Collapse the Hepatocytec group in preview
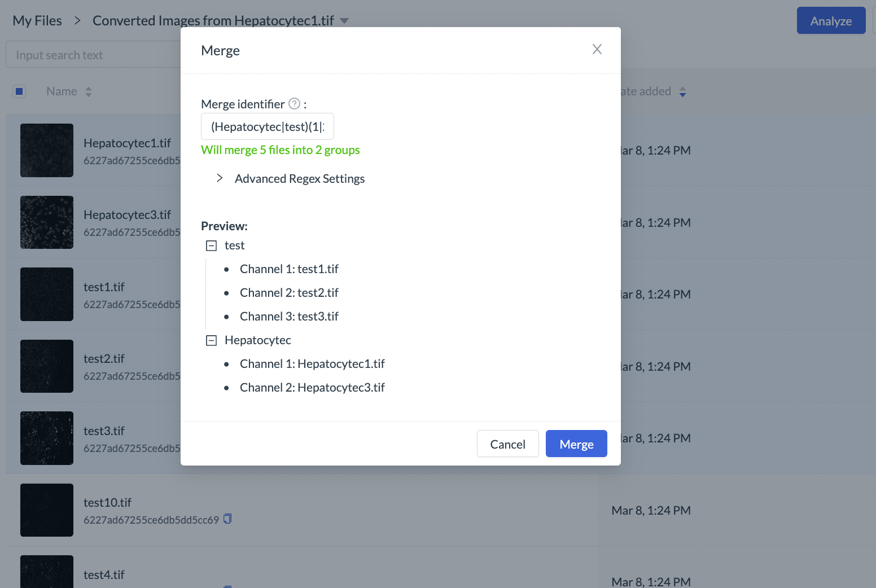This screenshot has width=876, height=588. 211,340
